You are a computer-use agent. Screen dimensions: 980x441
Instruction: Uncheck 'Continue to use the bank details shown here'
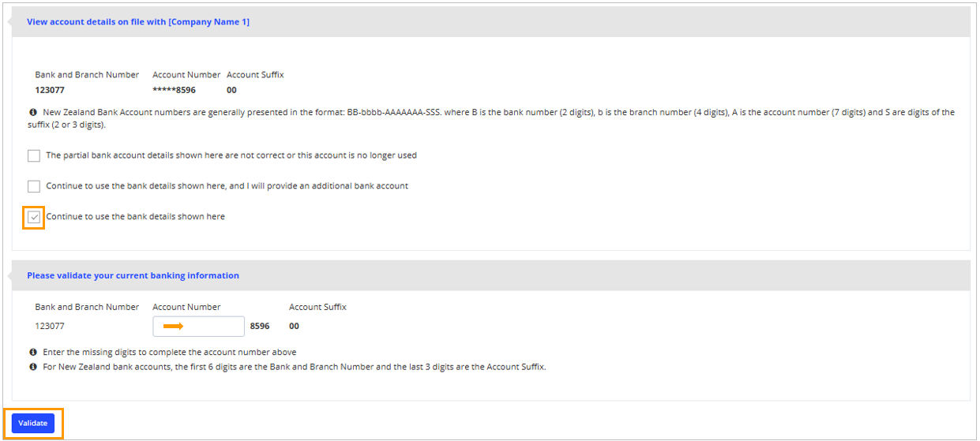pos(34,217)
